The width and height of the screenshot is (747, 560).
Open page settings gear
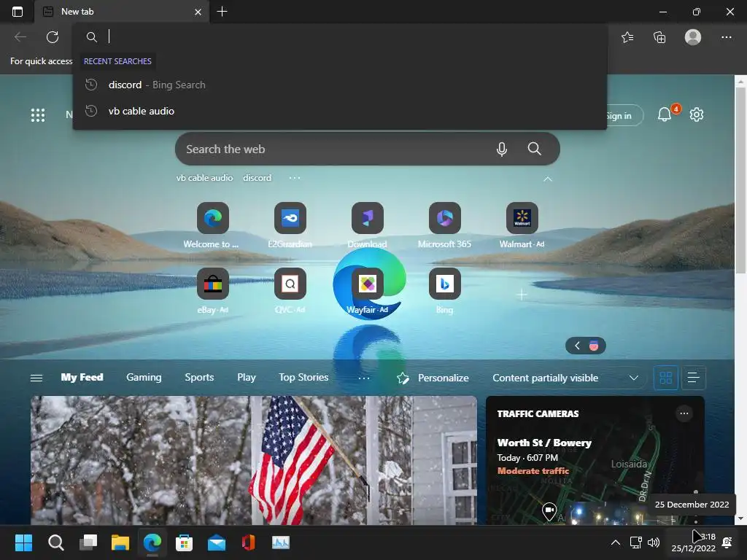click(x=697, y=114)
